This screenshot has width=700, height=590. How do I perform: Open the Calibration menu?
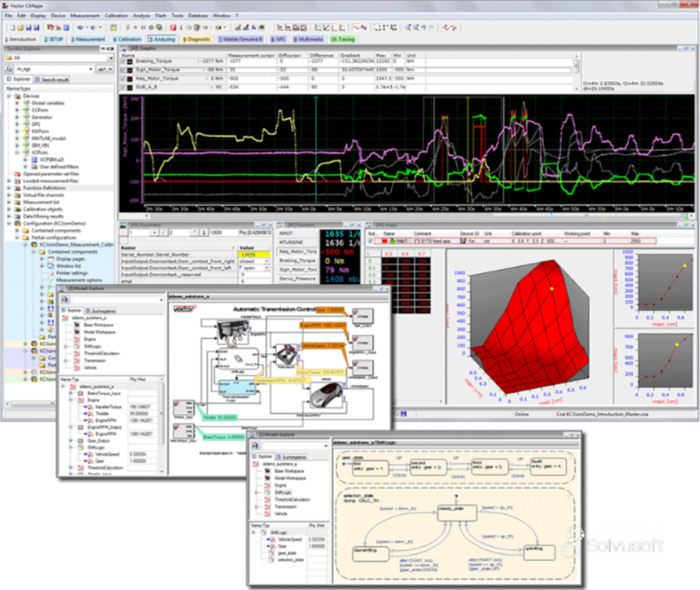coord(116,14)
